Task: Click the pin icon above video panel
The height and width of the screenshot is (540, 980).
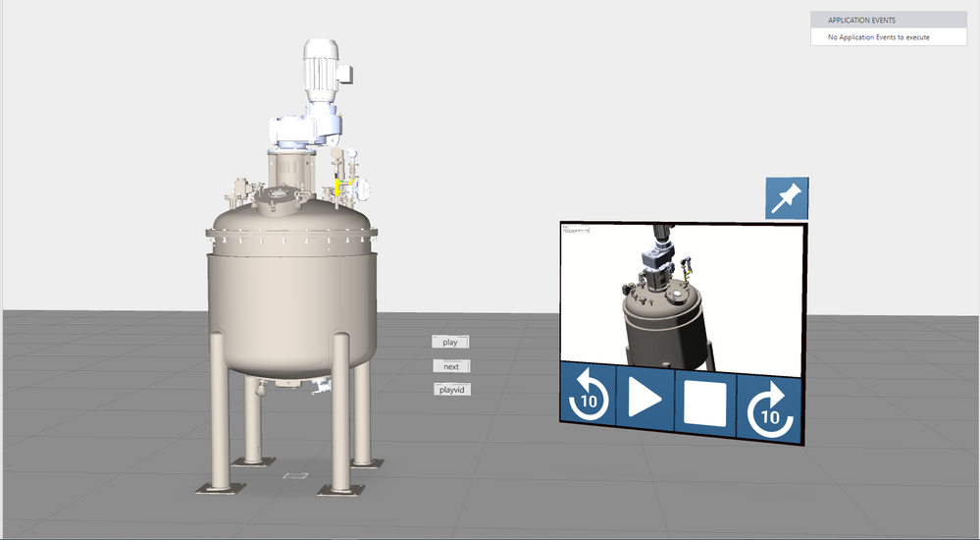Action: [x=787, y=198]
